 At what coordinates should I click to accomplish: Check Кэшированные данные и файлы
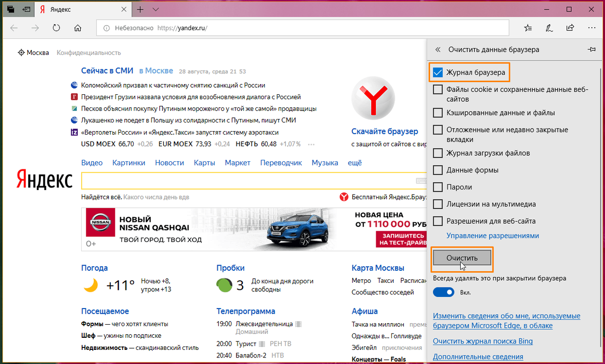(438, 113)
